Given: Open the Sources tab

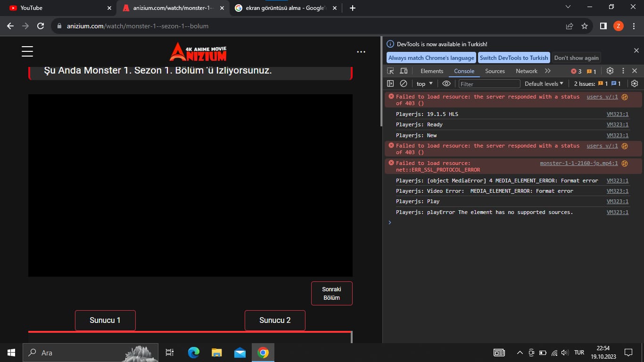Looking at the screenshot, I should point(495,71).
